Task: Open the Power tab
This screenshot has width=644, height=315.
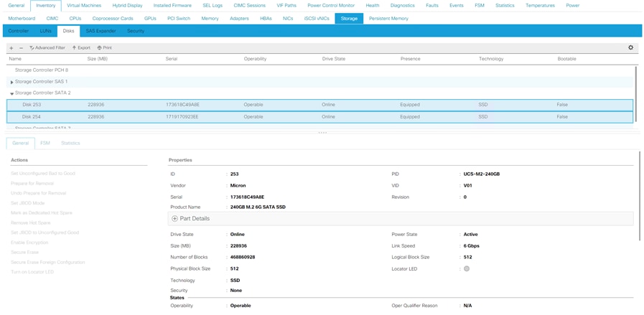Action: click(x=572, y=6)
